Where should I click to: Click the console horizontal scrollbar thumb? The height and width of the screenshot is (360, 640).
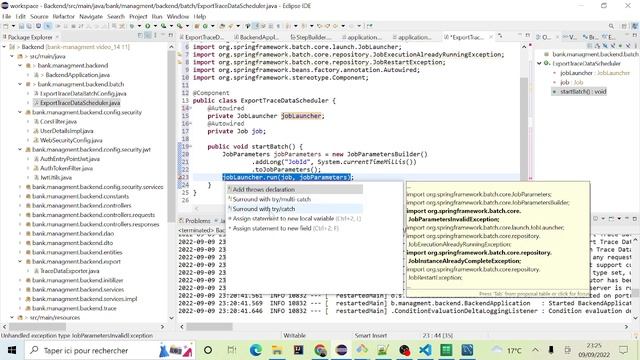(209, 327)
